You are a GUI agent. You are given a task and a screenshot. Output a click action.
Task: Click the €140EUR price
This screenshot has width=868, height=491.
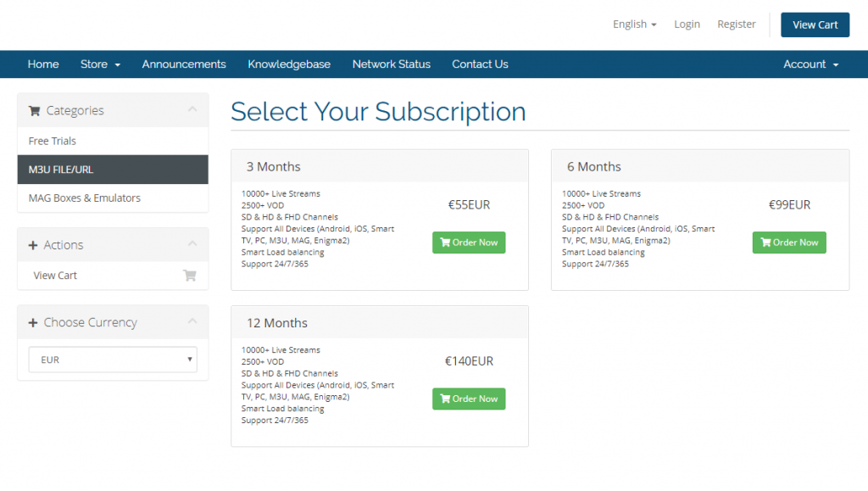coord(469,361)
